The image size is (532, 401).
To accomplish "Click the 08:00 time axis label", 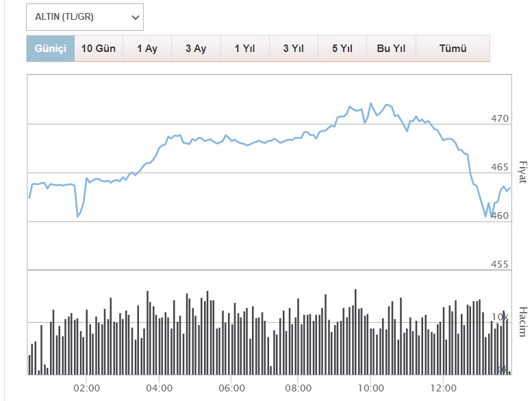I will click(x=297, y=388).
